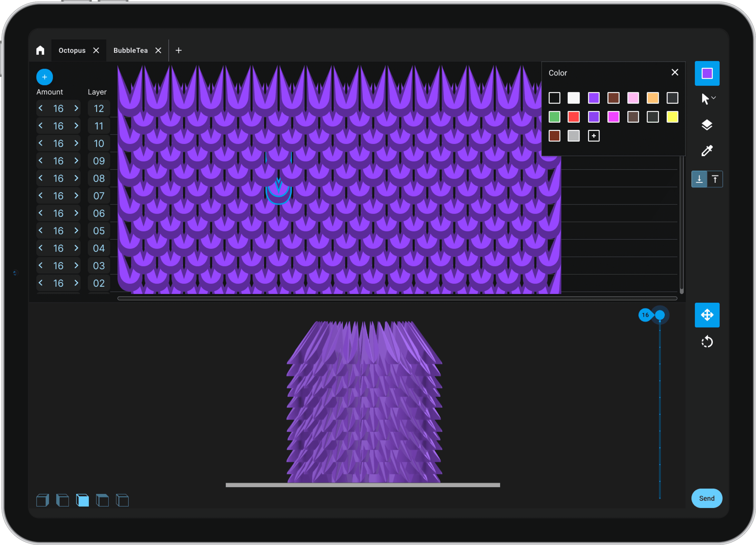Toggle the align-to-top button
The width and height of the screenshot is (756, 545).
coord(715,179)
